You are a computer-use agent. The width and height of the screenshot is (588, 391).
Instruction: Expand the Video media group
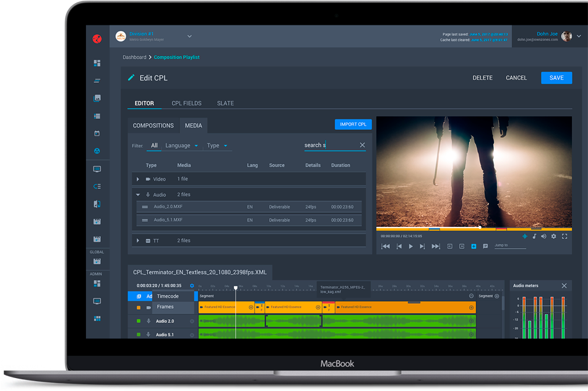[138, 179]
